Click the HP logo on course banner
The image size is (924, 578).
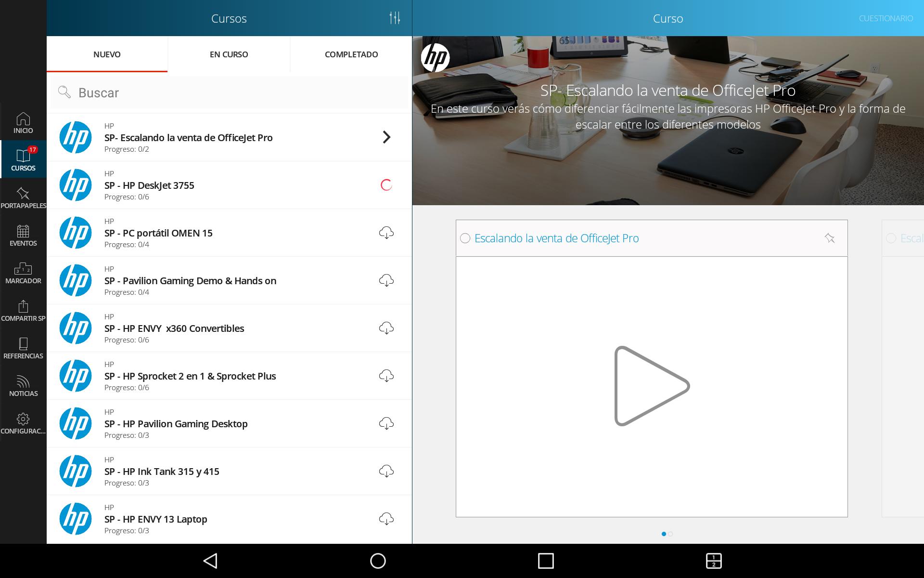[x=435, y=57]
